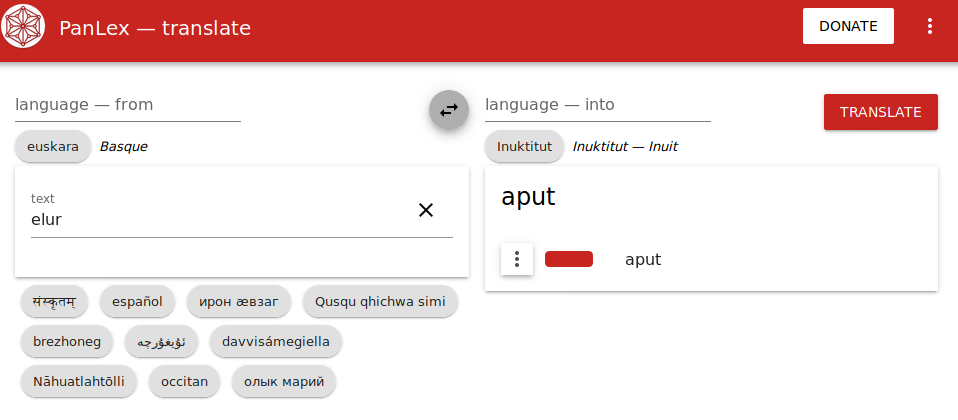The height and width of the screenshot is (420, 958).
Task: Click the DONATE button
Action: pyautogui.click(x=848, y=26)
